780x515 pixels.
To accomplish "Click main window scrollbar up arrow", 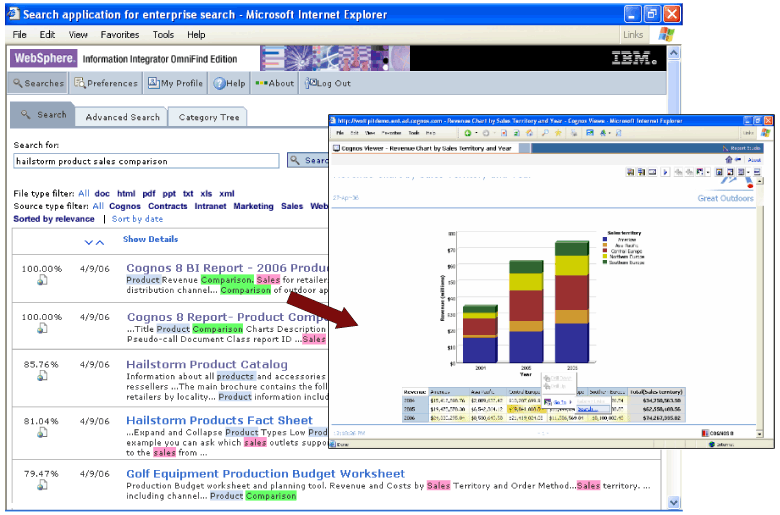I will coord(674,52).
